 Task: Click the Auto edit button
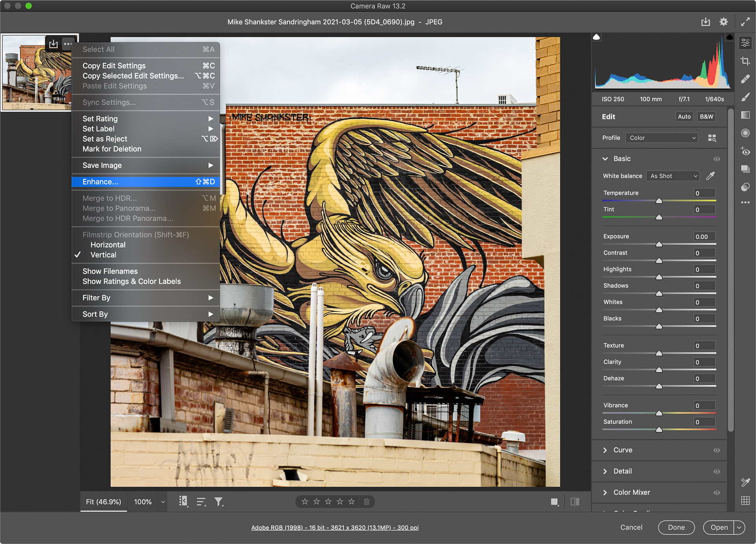(684, 117)
